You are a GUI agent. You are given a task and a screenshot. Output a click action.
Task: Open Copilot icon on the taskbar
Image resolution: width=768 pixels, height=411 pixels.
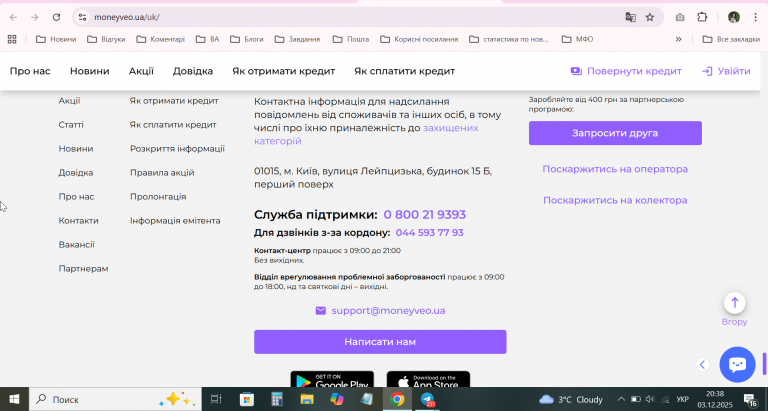336,399
